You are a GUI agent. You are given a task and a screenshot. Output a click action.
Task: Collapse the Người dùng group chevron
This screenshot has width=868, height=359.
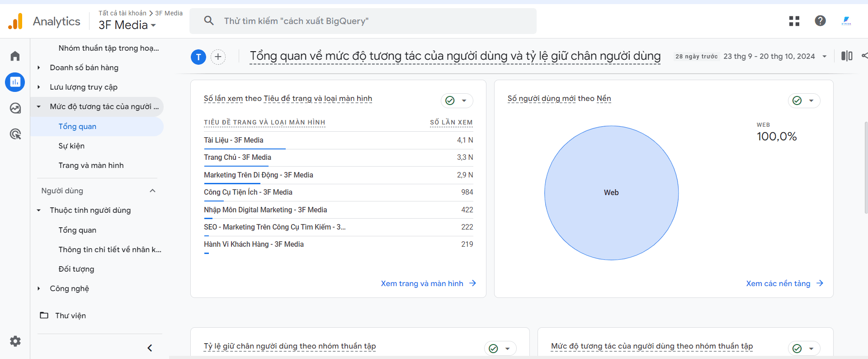(x=153, y=191)
